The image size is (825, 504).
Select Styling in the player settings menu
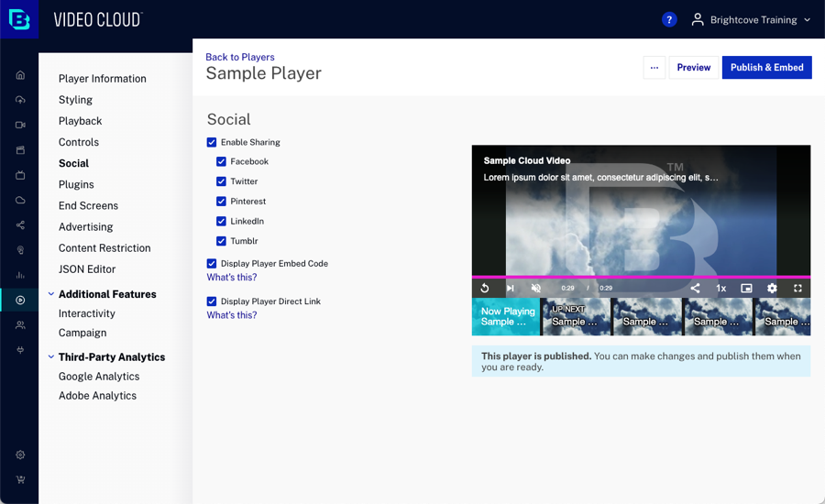75,100
